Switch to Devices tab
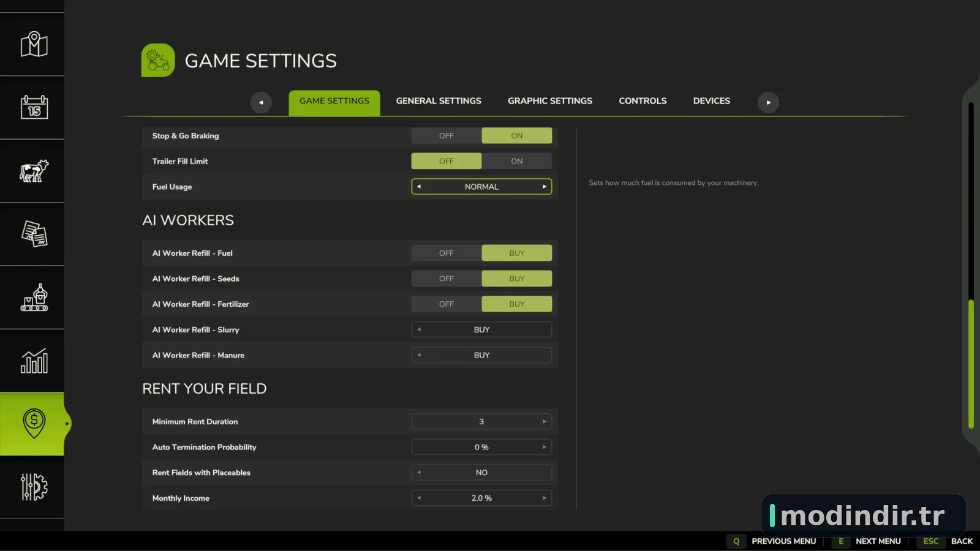Screen dimensions: 980x551 click(x=712, y=101)
